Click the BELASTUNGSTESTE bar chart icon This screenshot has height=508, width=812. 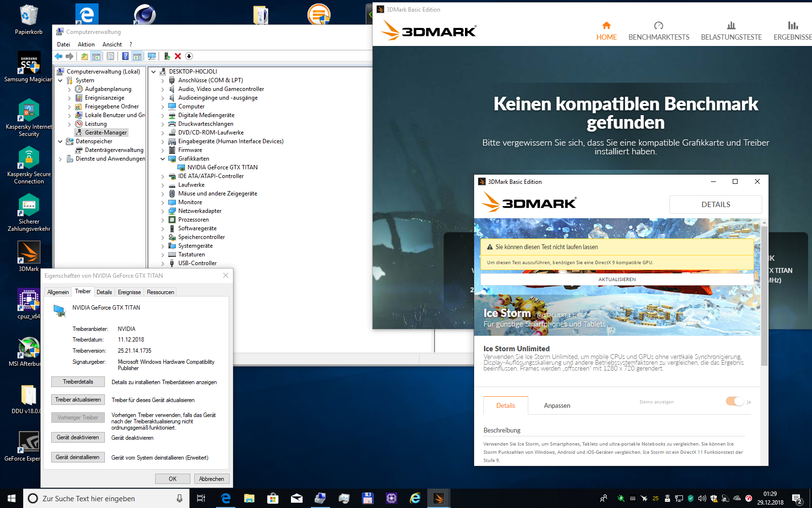(731, 25)
